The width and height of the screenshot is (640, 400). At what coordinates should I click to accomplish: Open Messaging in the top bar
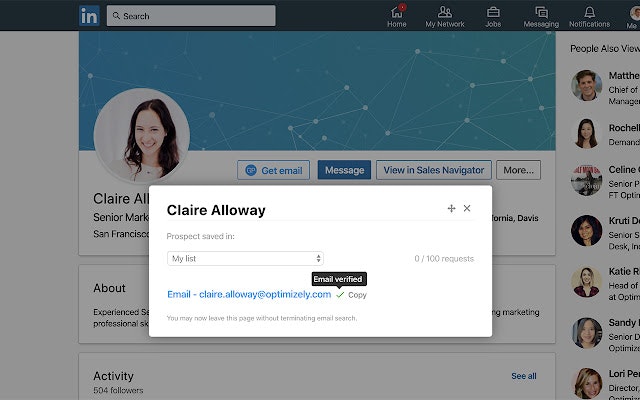pos(541,17)
